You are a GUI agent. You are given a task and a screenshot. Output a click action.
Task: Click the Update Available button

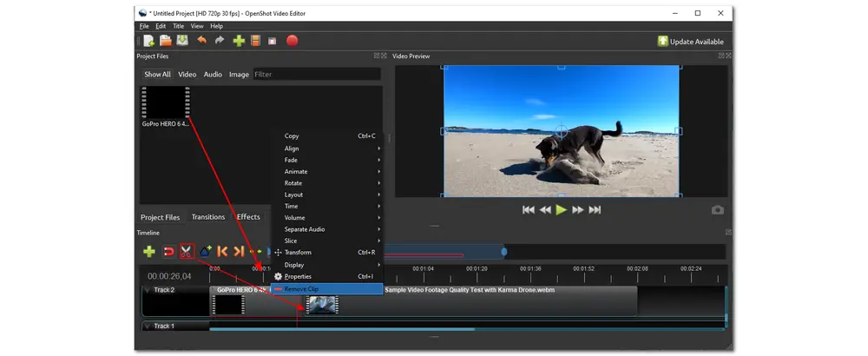point(690,41)
